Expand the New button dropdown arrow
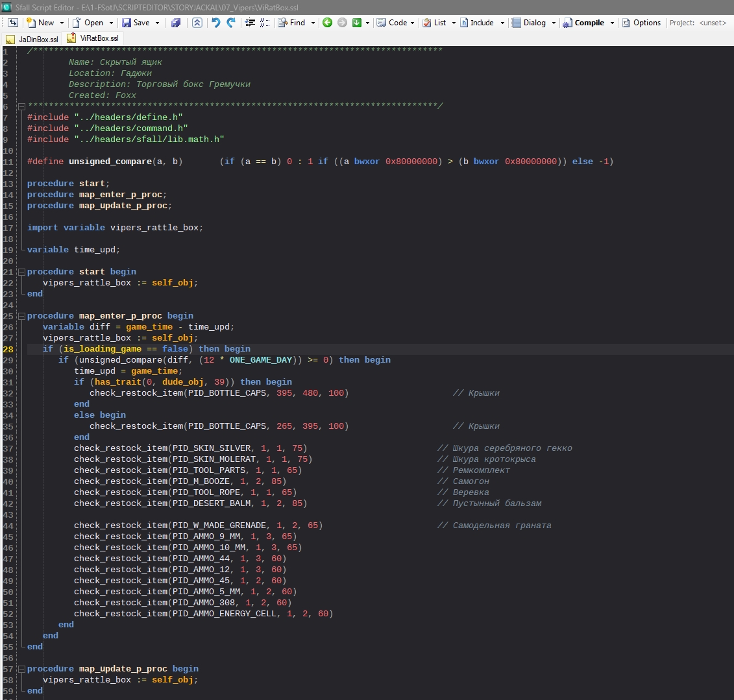The height and width of the screenshot is (700, 734). pos(61,23)
